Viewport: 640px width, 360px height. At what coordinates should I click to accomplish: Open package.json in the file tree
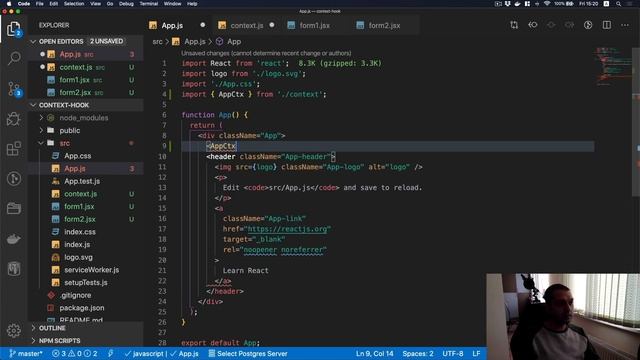(82, 308)
